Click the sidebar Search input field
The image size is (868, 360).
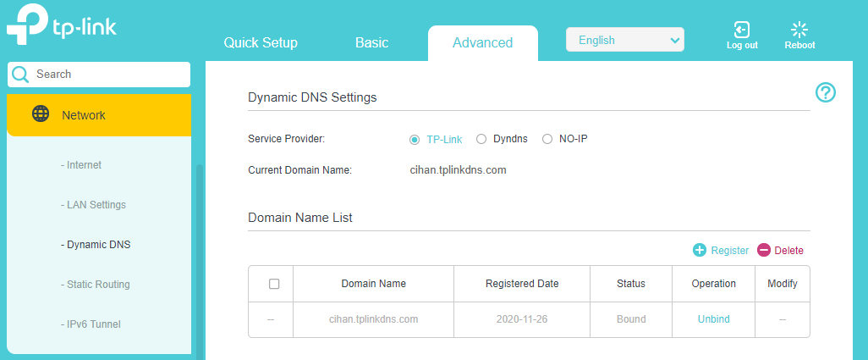coord(110,75)
